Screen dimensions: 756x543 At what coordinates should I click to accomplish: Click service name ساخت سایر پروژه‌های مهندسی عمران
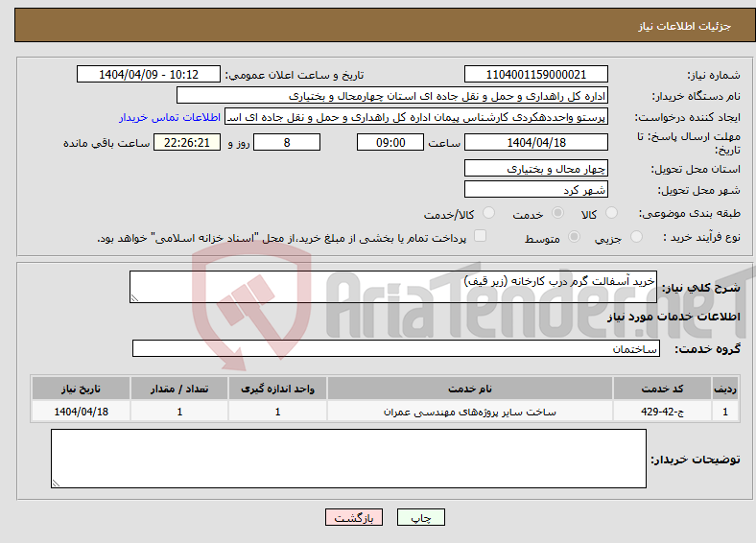[x=469, y=412]
